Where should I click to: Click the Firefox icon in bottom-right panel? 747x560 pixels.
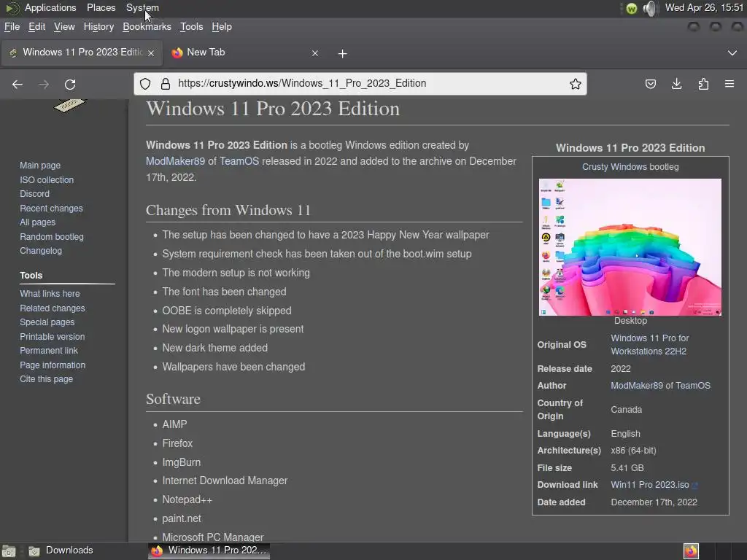click(691, 551)
